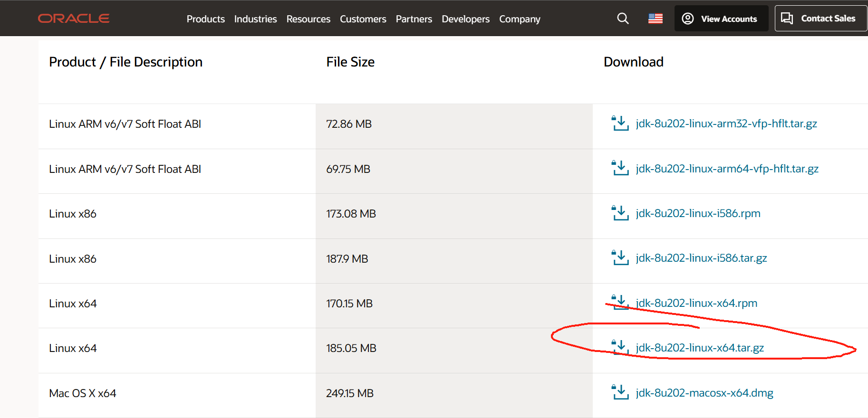
Task: Download jdk-8u202-linux-i586.rpm
Action: (x=698, y=213)
